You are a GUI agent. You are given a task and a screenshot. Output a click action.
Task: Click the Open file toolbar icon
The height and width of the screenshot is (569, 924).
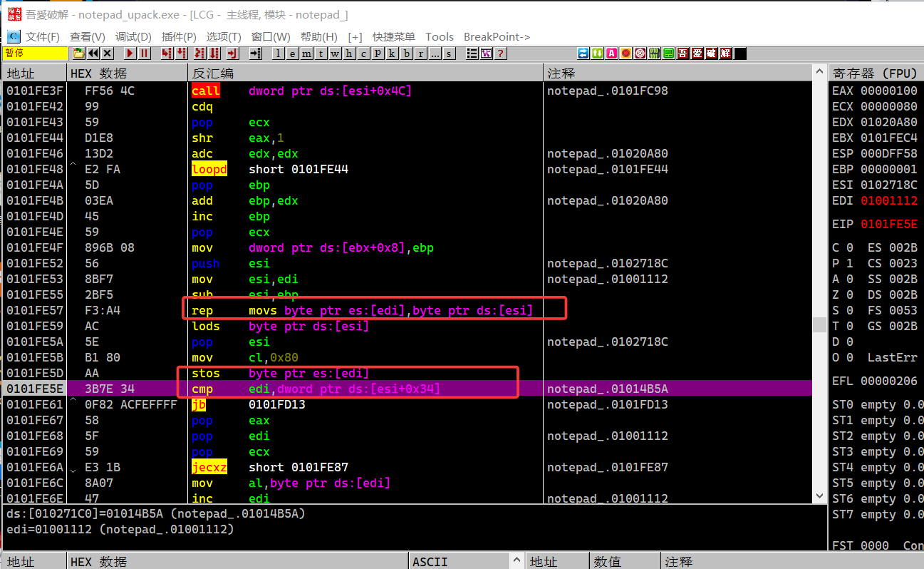coord(78,53)
